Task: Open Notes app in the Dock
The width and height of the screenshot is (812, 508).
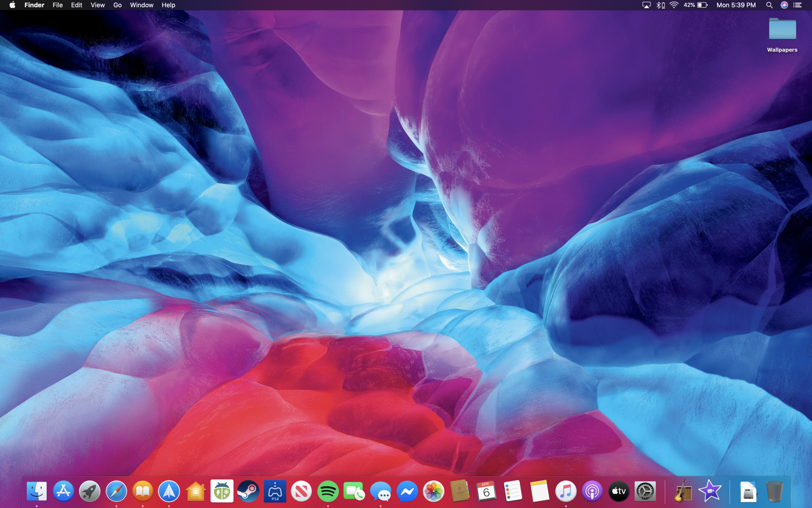Action: click(539, 491)
